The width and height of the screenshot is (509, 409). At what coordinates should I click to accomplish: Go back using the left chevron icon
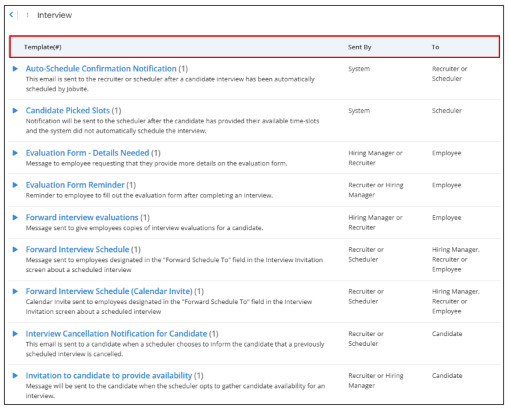pos(11,15)
